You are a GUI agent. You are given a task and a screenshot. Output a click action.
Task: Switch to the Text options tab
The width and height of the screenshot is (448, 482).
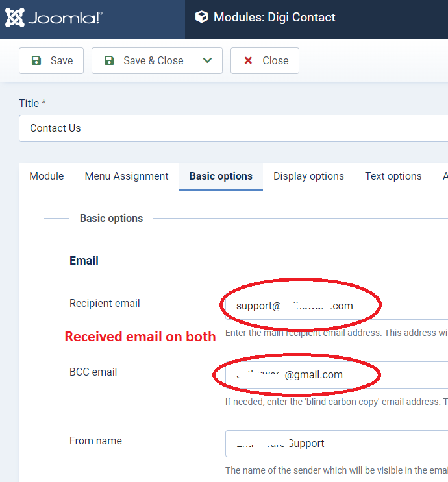pos(393,176)
